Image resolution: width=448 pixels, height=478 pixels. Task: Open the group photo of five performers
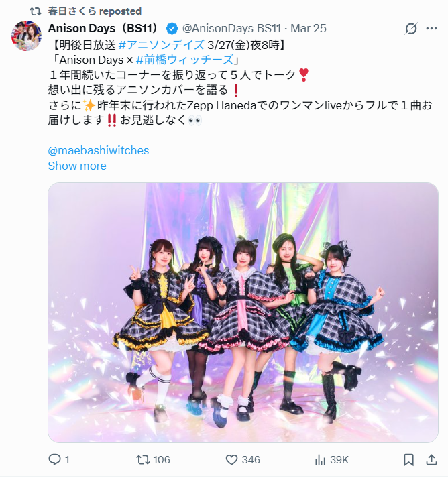[x=243, y=312]
